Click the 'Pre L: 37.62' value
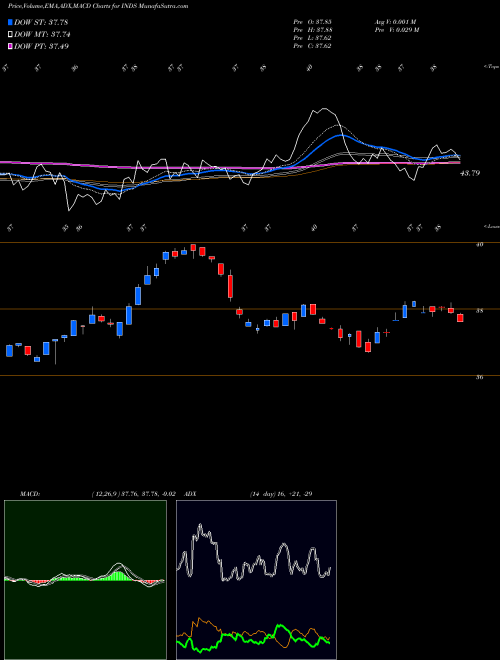The image size is (500, 660). point(312,38)
